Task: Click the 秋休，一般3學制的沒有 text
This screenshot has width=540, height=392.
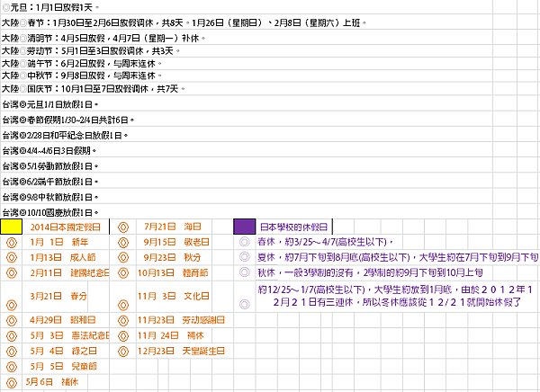Action: click(370, 273)
